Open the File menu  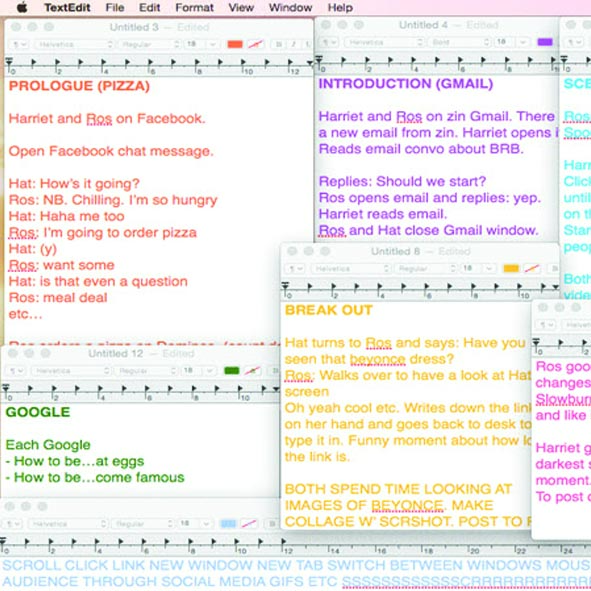pyautogui.click(x=115, y=8)
